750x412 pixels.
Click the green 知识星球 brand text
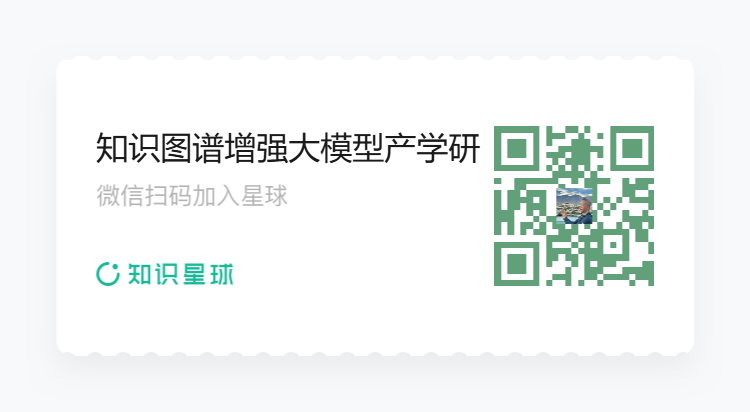181,274
